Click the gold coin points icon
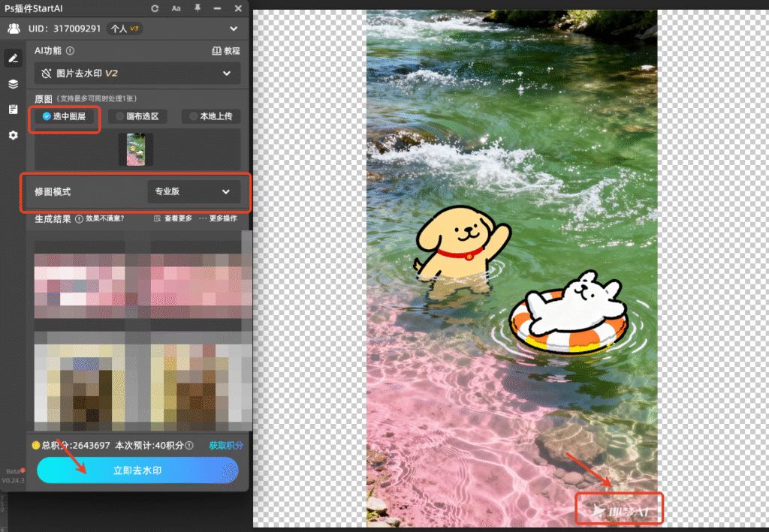Screen dimensions: 769x532 tap(36, 445)
